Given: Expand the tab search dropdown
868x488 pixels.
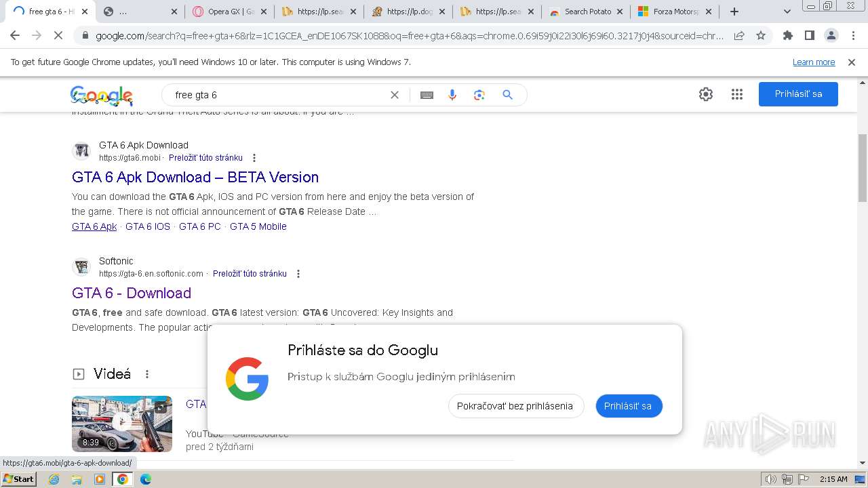Looking at the screenshot, I should tap(787, 12).
